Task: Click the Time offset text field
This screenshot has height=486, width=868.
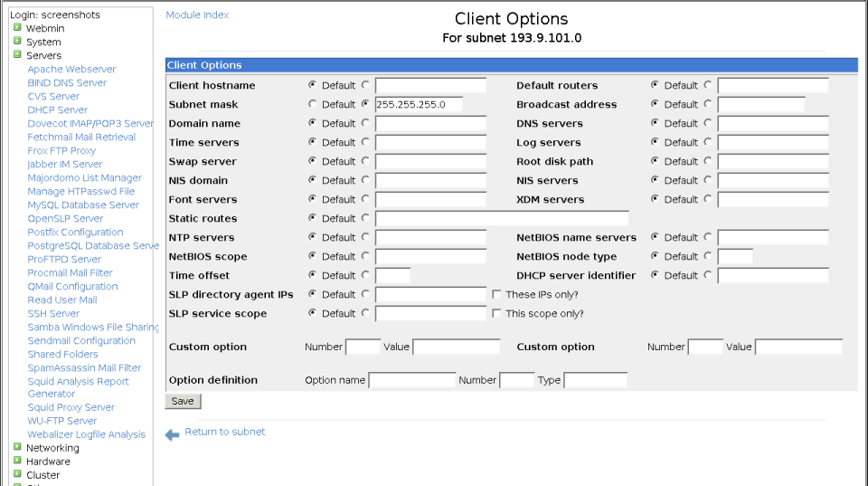Action: click(392, 275)
